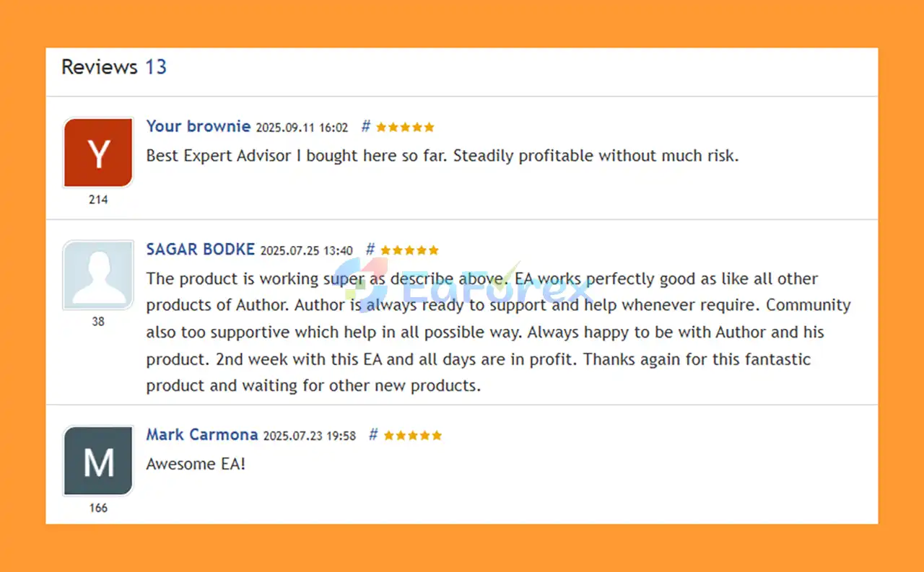The width and height of the screenshot is (924, 572).
Task: Click the # permalink on Mark Carmona's review
Action: point(373,434)
